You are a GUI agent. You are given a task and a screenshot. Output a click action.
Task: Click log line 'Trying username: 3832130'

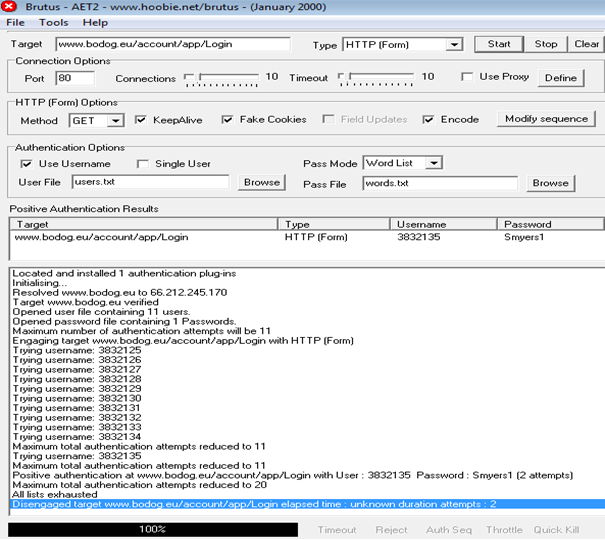pyautogui.click(x=77, y=398)
